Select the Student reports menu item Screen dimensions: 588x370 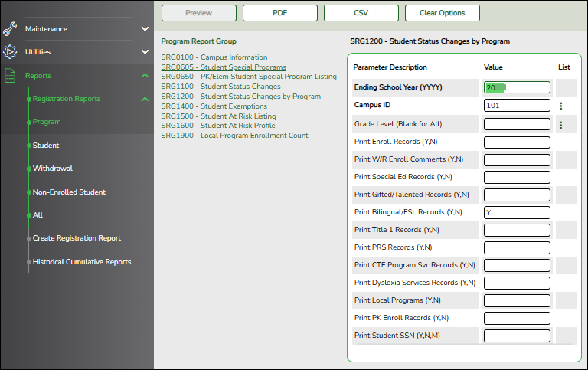46,146
